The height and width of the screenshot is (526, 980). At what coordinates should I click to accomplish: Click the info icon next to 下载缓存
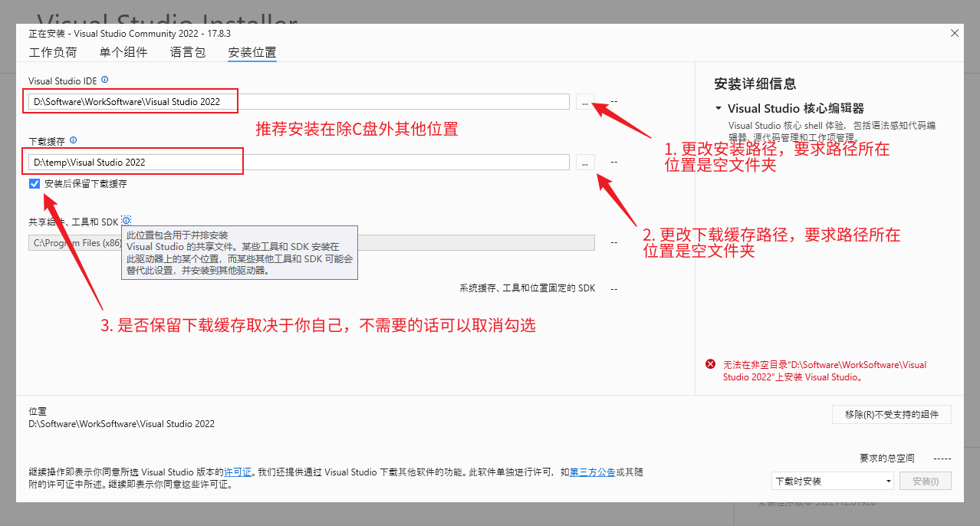74,140
